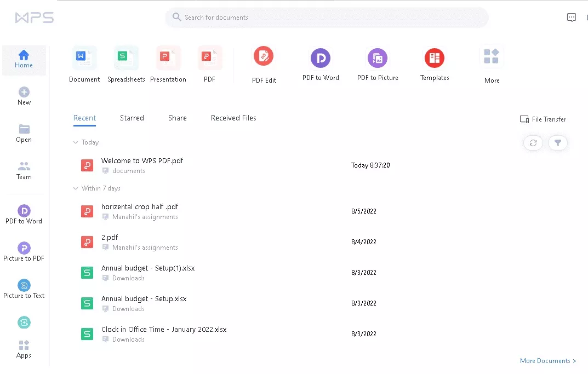
Task: Click the spreadsheet icon beside Annual budget - Setup.xlsx
Action: click(87, 303)
